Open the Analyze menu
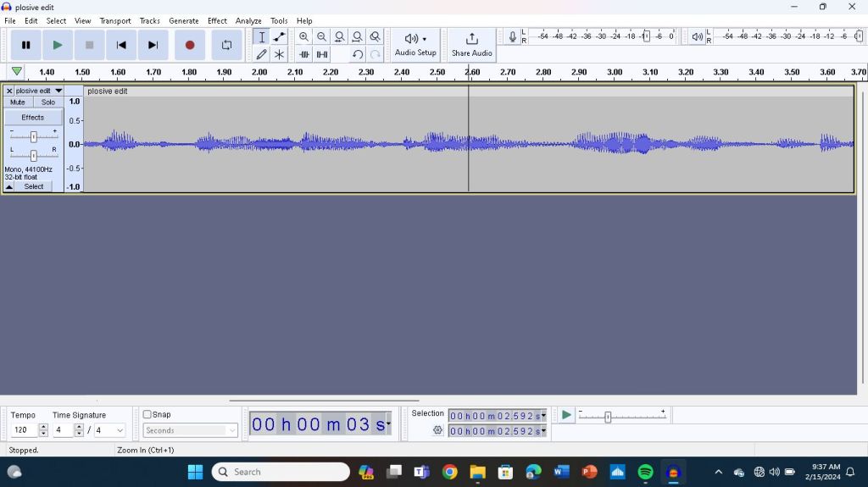 (x=248, y=20)
